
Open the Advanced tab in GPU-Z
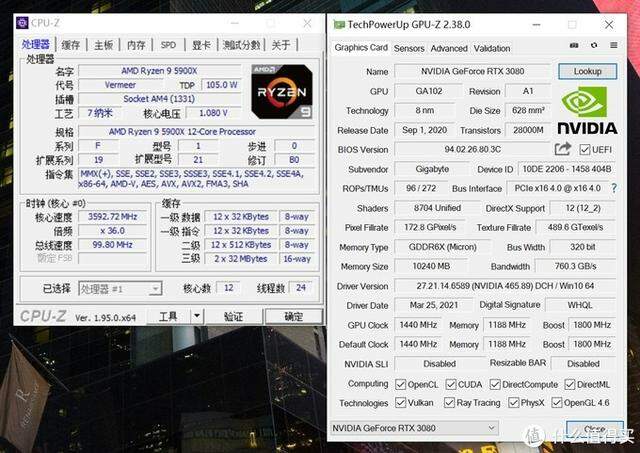click(x=449, y=49)
